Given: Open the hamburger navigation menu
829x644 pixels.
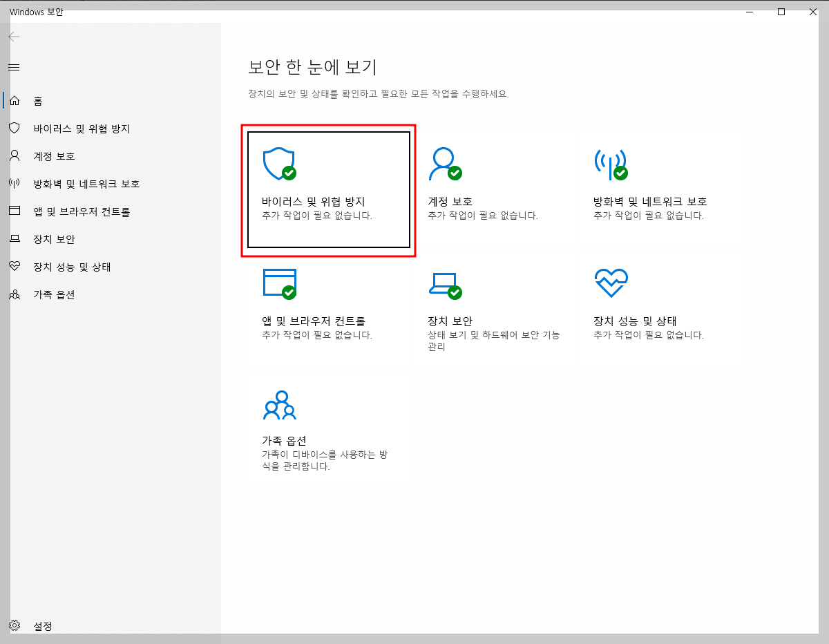Looking at the screenshot, I should coord(14,67).
